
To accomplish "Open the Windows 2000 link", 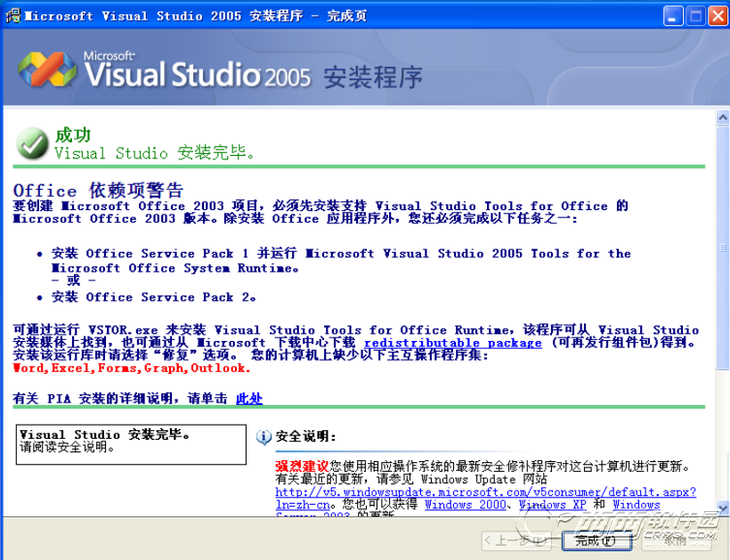I will (x=465, y=505).
